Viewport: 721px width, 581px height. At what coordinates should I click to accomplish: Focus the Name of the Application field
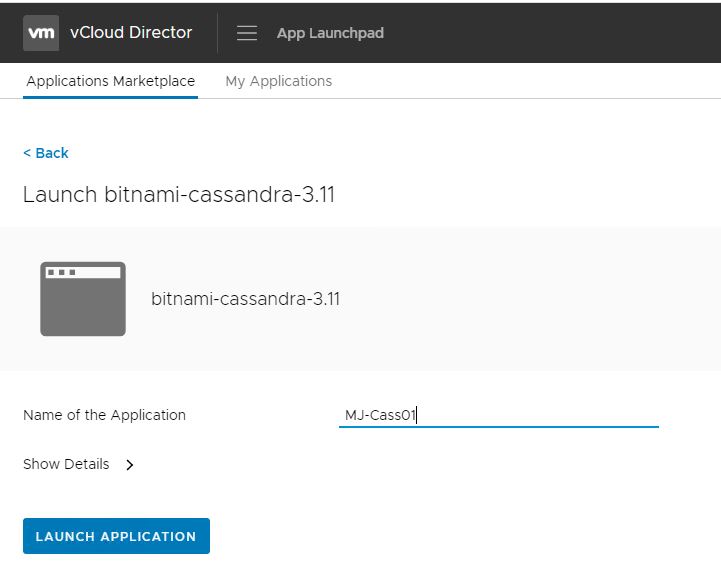coord(498,415)
